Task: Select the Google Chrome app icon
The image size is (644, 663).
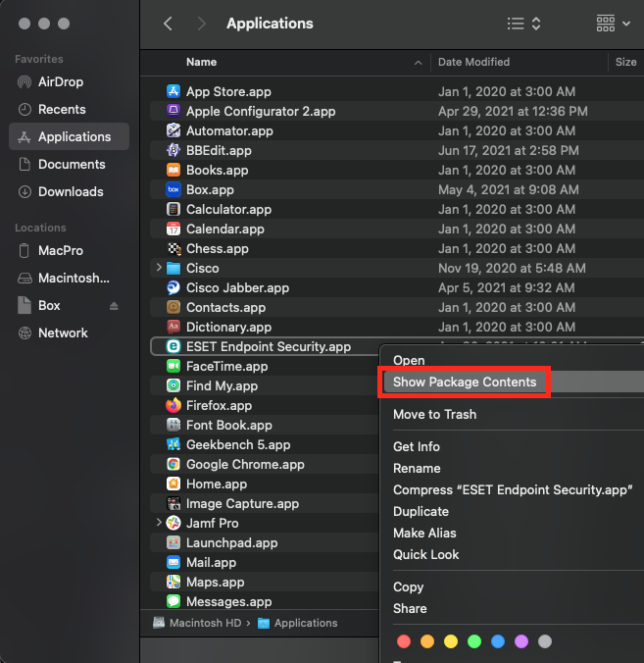Action: pyautogui.click(x=173, y=464)
